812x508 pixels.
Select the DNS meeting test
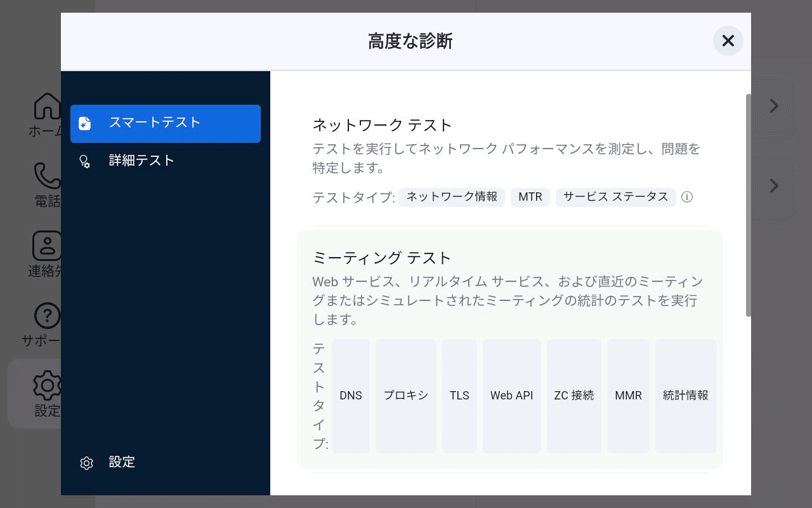click(x=351, y=396)
